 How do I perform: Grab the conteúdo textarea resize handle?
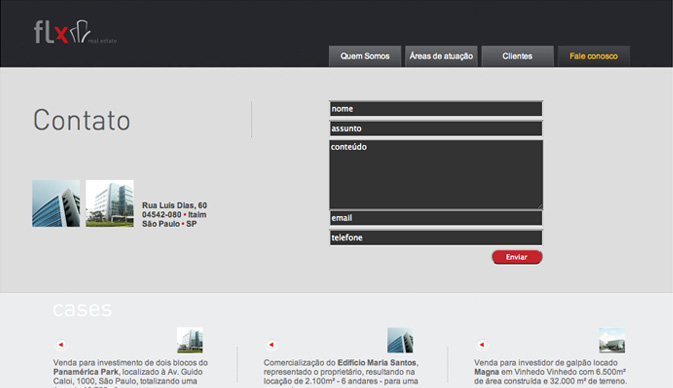click(x=540, y=206)
